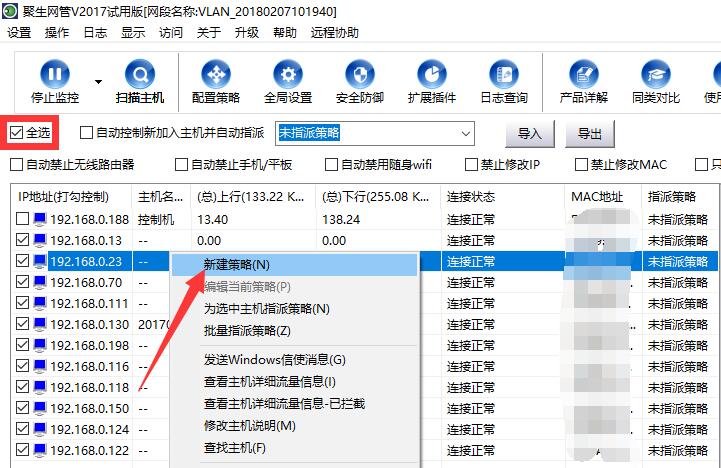Open the 日志 menu
The image size is (721, 468).
(x=95, y=33)
